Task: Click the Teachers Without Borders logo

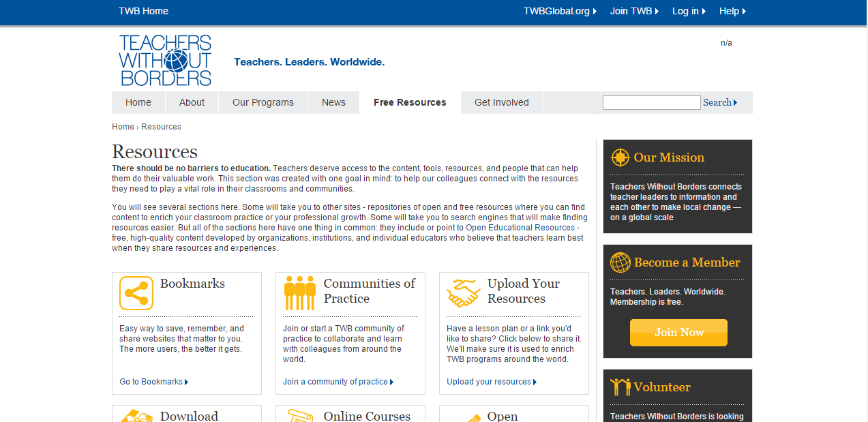Action: pos(165,60)
